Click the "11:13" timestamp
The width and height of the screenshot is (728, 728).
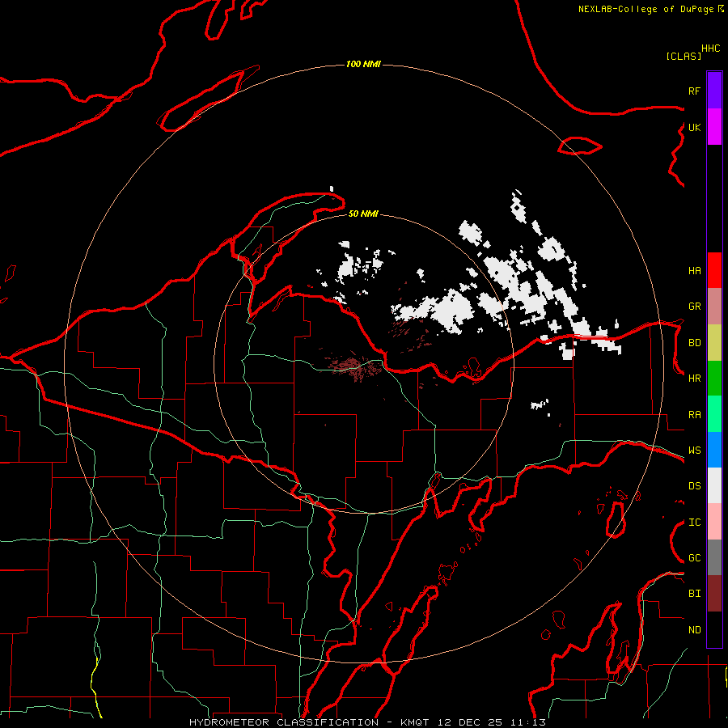[528, 722]
